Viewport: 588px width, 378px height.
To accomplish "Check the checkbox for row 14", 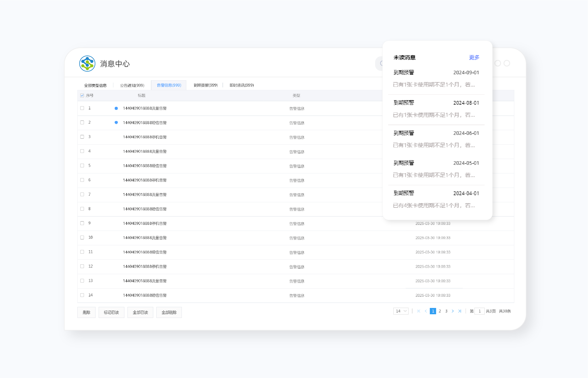I will pyautogui.click(x=82, y=295).
